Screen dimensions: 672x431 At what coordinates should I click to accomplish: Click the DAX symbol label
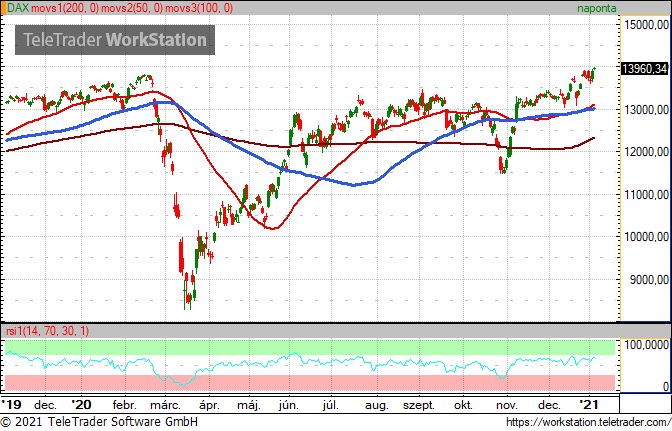[x=18, y=8]
